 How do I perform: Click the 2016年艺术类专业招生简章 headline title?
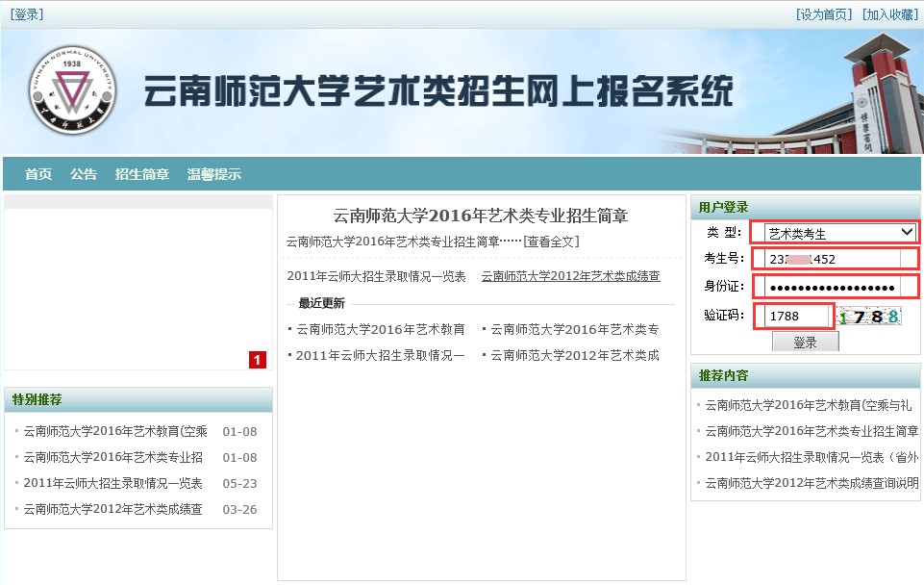(481, 216)
